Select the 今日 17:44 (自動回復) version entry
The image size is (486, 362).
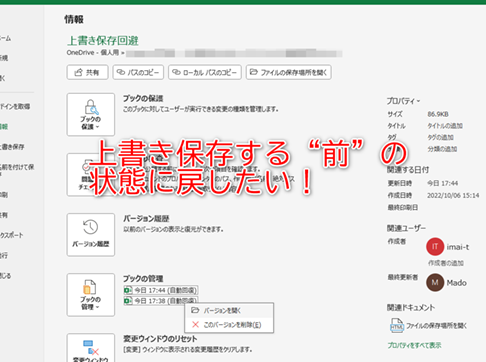click(x=161, y=290)
